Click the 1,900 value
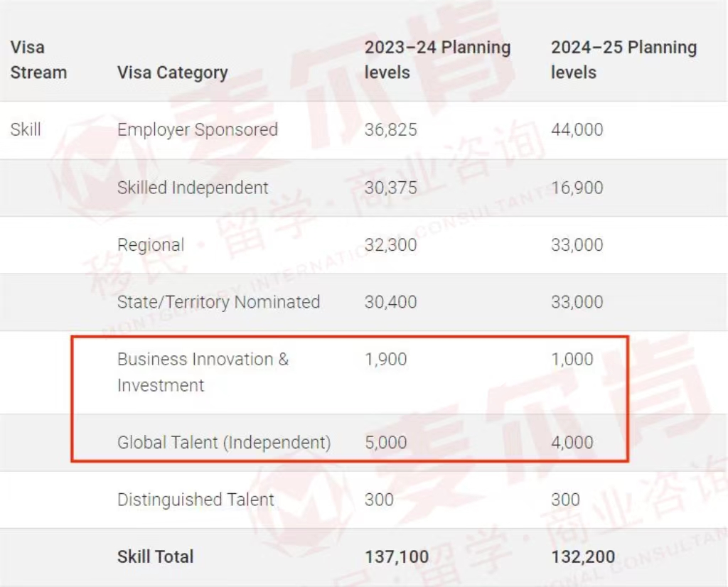 pyautogui.click(x=386, y=360)
